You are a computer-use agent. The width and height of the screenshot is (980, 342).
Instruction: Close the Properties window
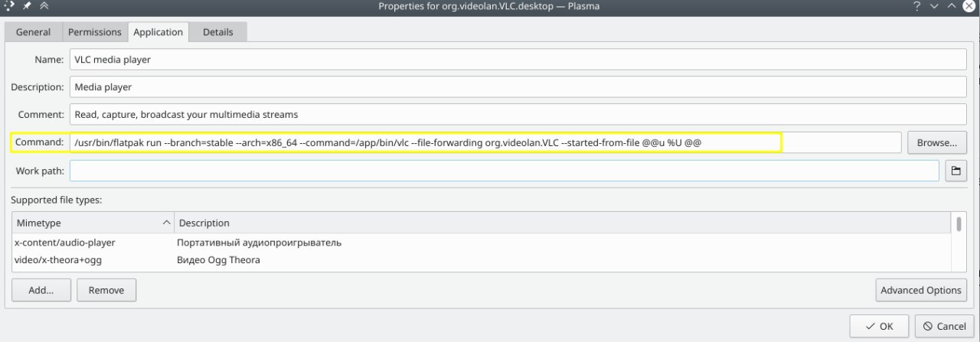click(x=971, y=6)
